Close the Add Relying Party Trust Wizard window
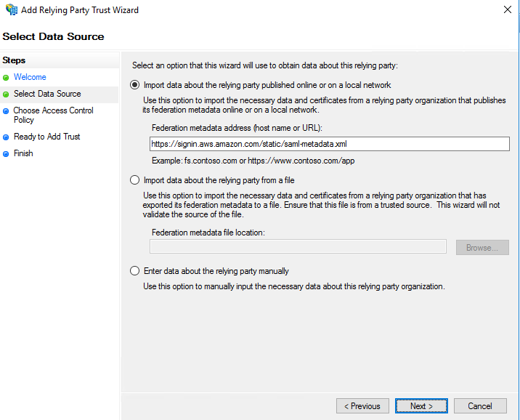 pyautogui.click(x=506, y=10)
